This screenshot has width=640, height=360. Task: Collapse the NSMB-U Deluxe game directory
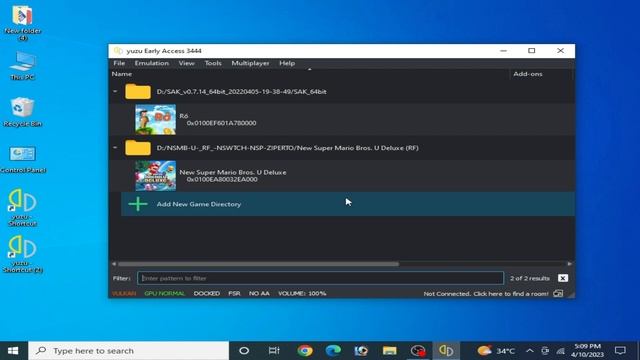115,148
